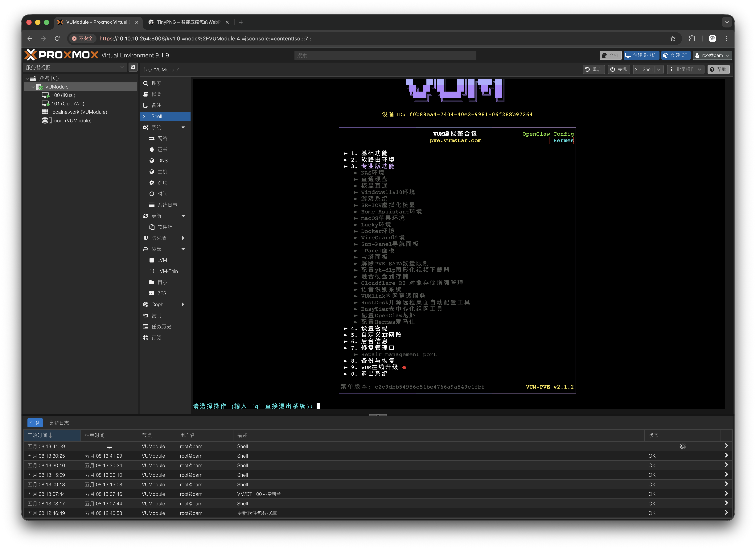Open a new browser tab

pyautogui.click(x=241, y=22)
